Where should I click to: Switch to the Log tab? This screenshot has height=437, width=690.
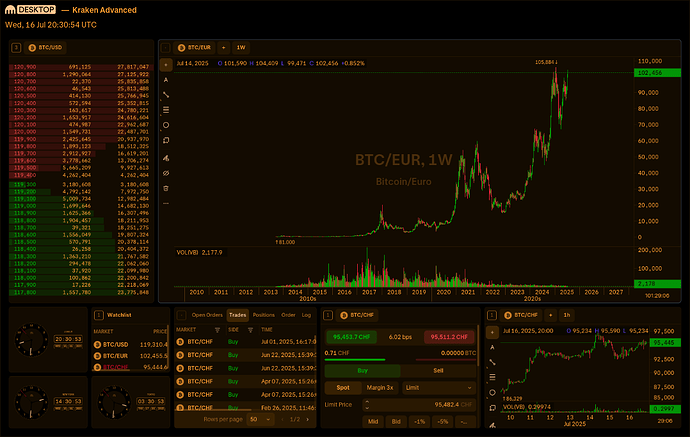[x=306, y=315]
